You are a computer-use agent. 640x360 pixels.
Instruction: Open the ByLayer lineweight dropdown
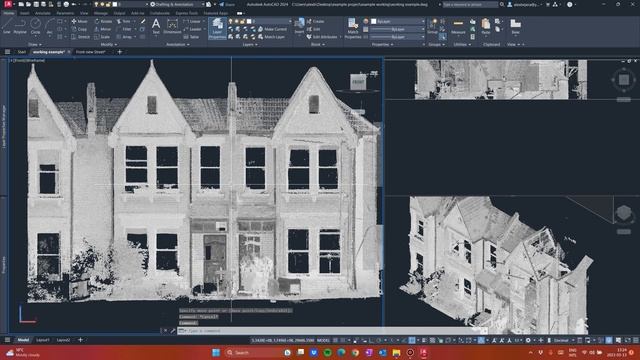(398, 29)
